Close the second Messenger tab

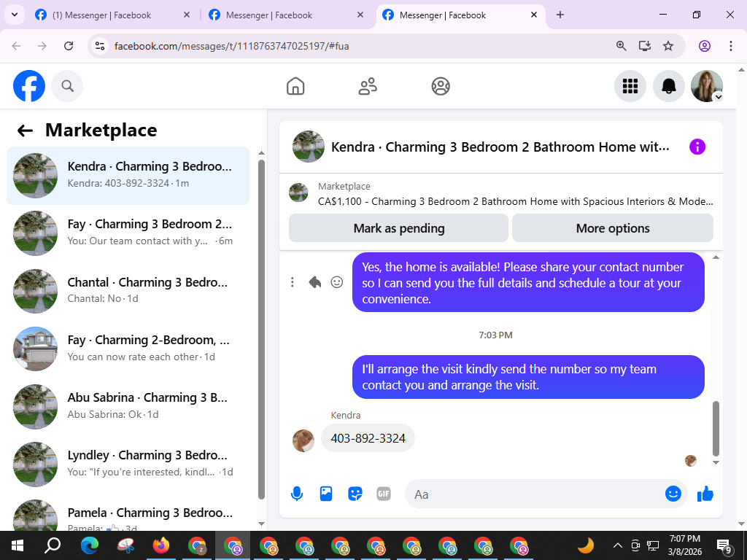[360, 15]
